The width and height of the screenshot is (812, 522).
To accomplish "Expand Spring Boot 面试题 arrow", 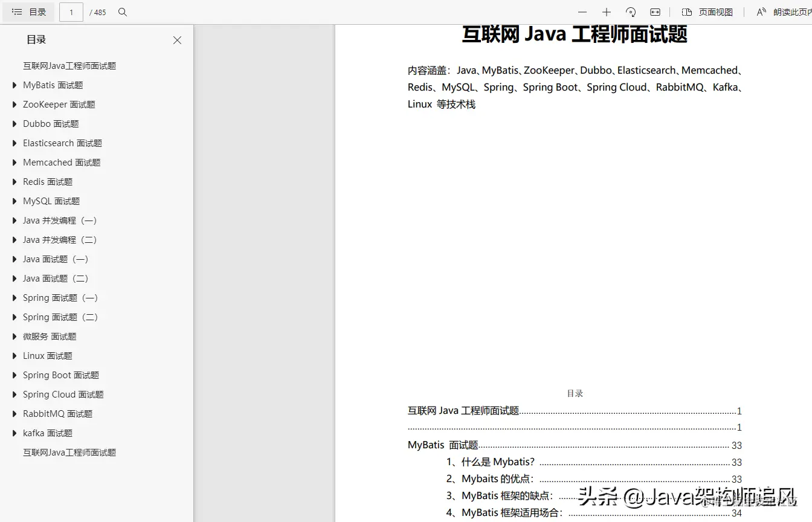I will 14,375.
